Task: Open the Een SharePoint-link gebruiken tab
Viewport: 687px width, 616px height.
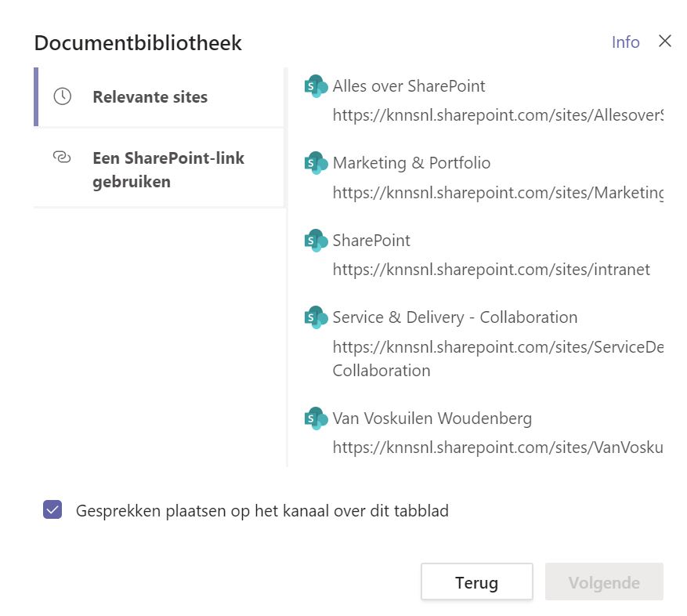Action: 158,169
